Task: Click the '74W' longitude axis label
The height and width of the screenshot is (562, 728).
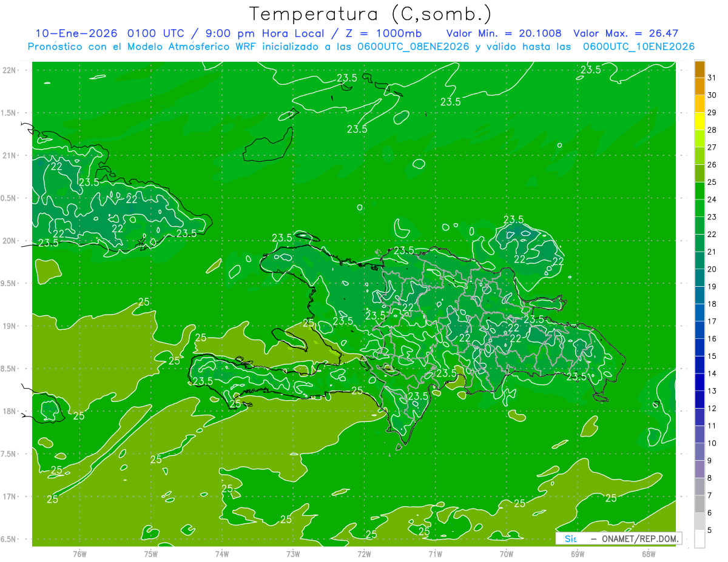Action: [x=221, y=554]
